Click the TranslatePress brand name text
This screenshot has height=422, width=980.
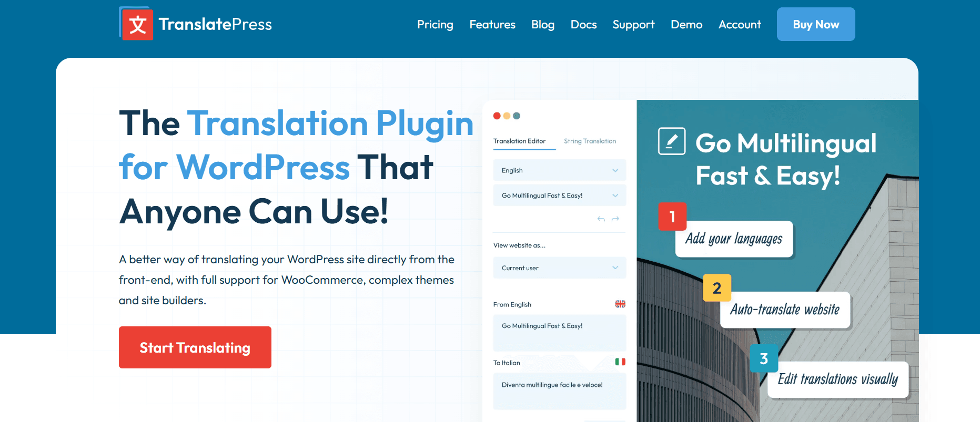click(x=215, y=24)
